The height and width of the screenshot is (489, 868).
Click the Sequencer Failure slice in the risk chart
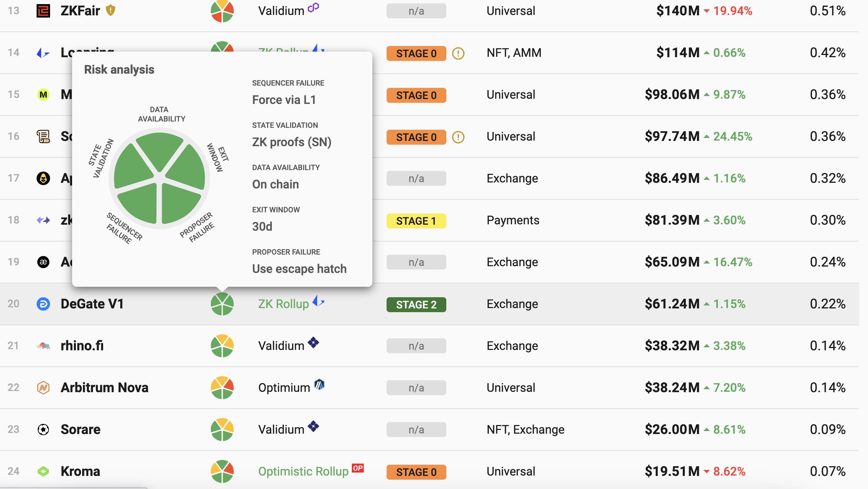point(138,203)
